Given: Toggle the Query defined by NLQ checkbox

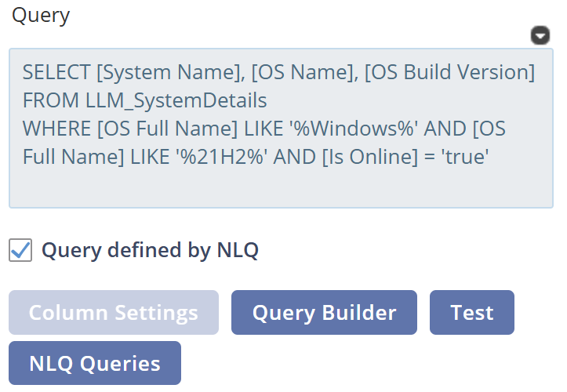Looking at the screenshot, I should point(21,251).
